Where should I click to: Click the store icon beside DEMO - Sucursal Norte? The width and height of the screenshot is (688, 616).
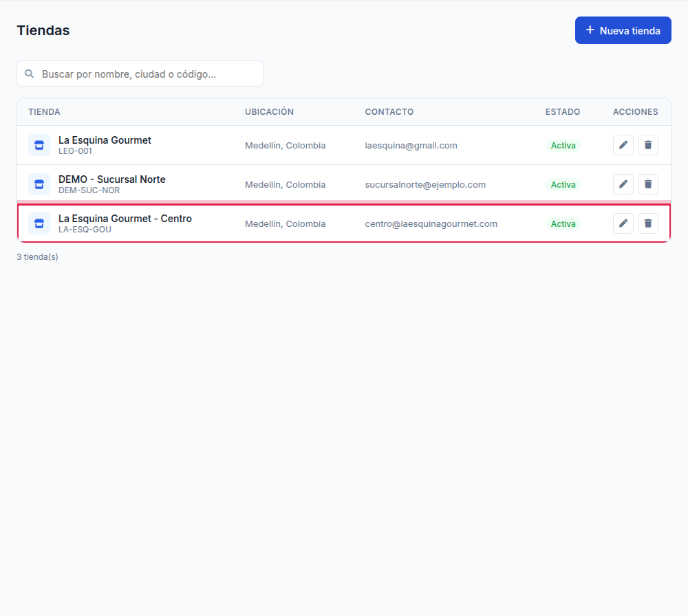39,184
